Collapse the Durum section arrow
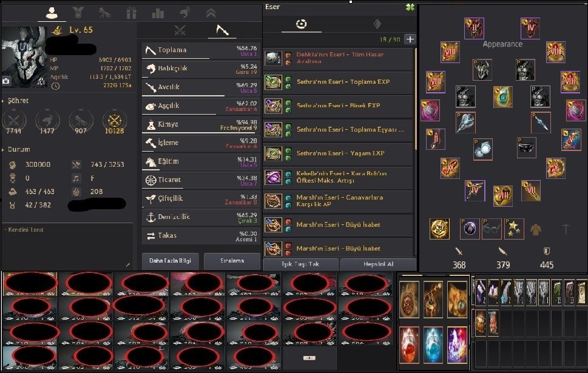588x373 pixels. [3, 150]
